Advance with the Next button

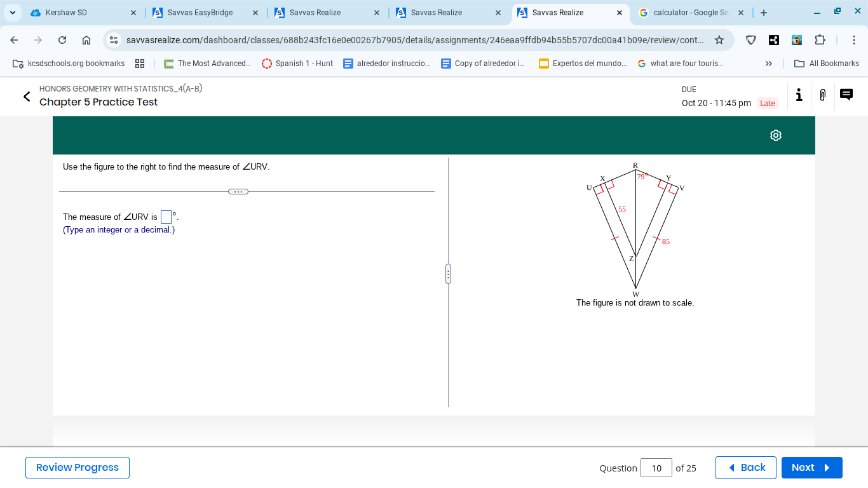pyautogui.click(x=811, y=468)
